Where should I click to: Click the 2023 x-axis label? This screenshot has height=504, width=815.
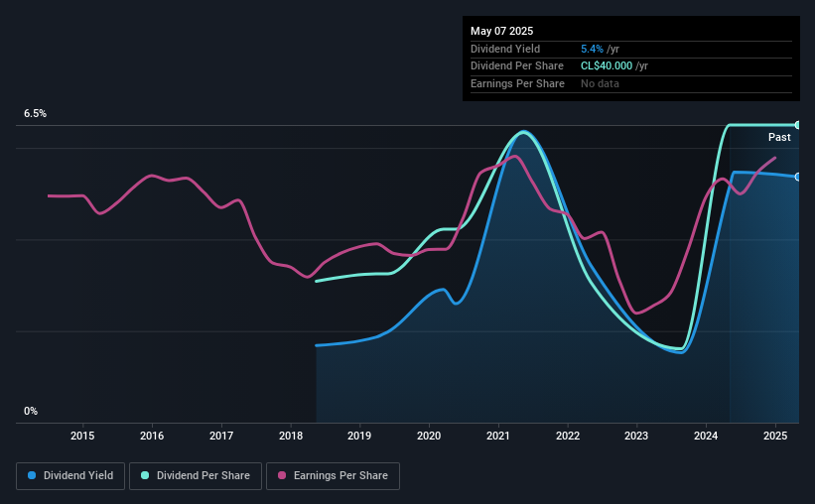click(x=636, y=436)
